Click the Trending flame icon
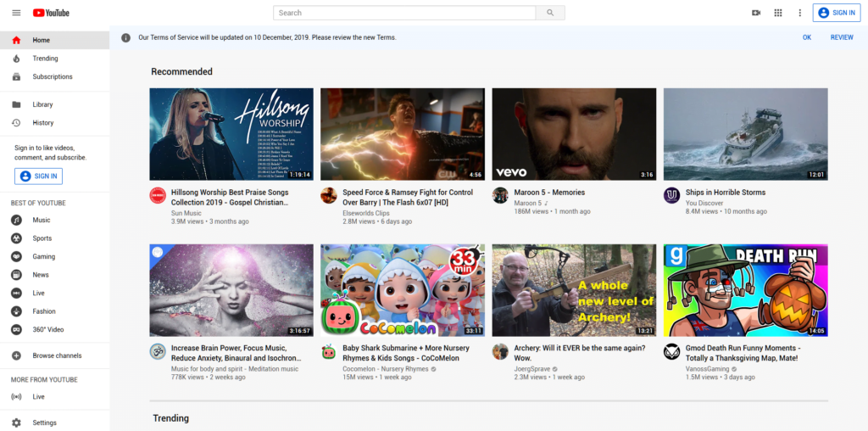Screen dimensions: 868x431 click(16, 59)
